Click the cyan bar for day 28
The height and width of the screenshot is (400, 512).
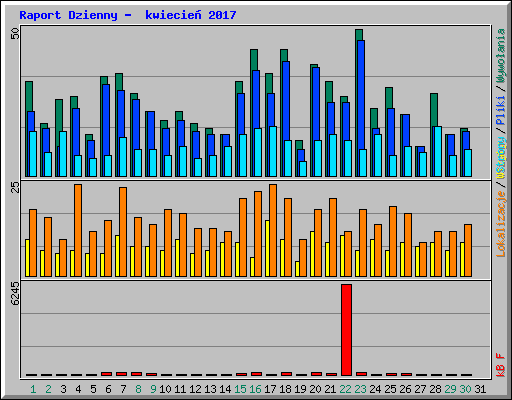[438, 151]
